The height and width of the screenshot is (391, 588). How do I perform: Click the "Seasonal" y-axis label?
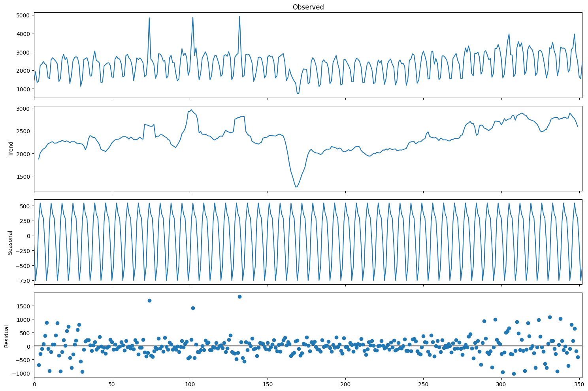pos(11,242)
